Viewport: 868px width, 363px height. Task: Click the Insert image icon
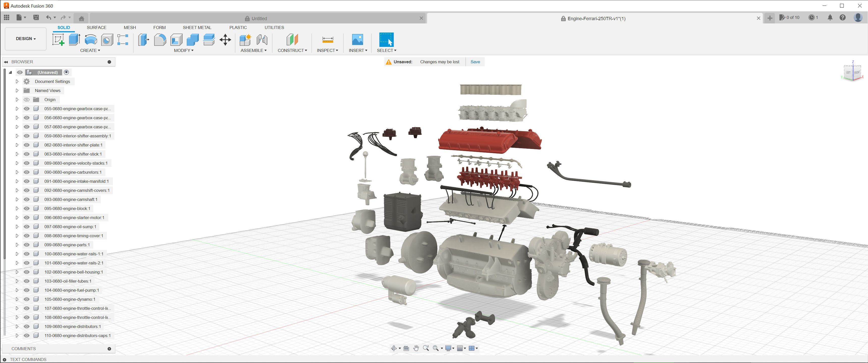[x=357, y=40]
